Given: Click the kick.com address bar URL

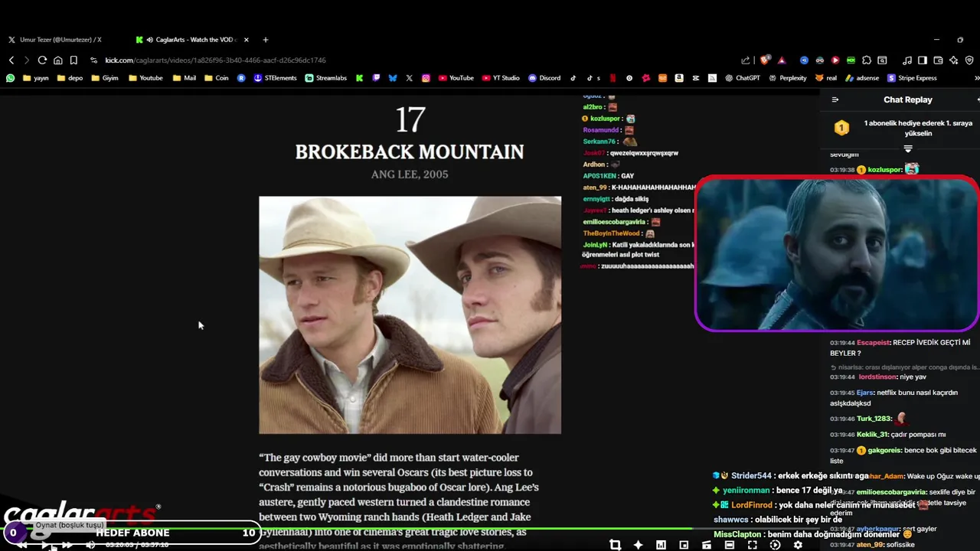Looking at the screenshot, I should click(x=215, y=60).
